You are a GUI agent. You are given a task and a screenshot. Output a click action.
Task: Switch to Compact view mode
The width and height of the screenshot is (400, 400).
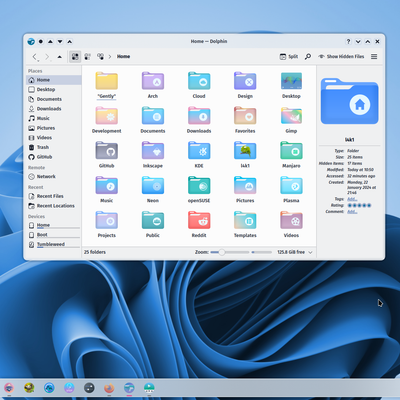pyautogui.click(x=88, y=56)
